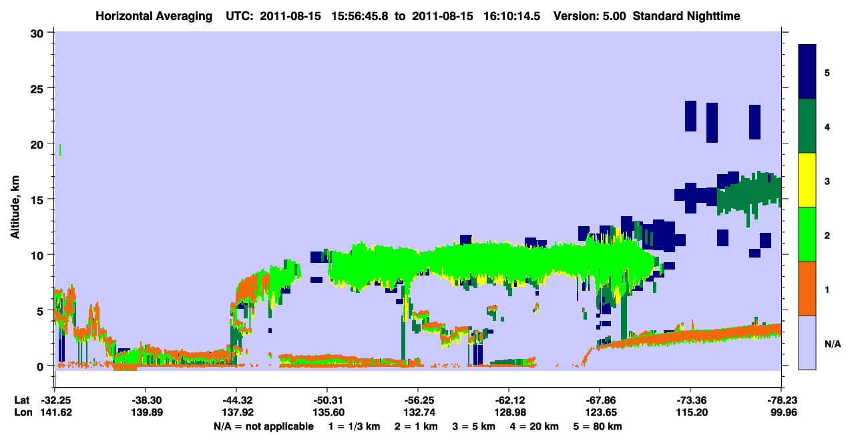Click the latitude value -32.25
The height and width of the screenshot is (445, 868).
pyautogui.click(x=54, y=400)
